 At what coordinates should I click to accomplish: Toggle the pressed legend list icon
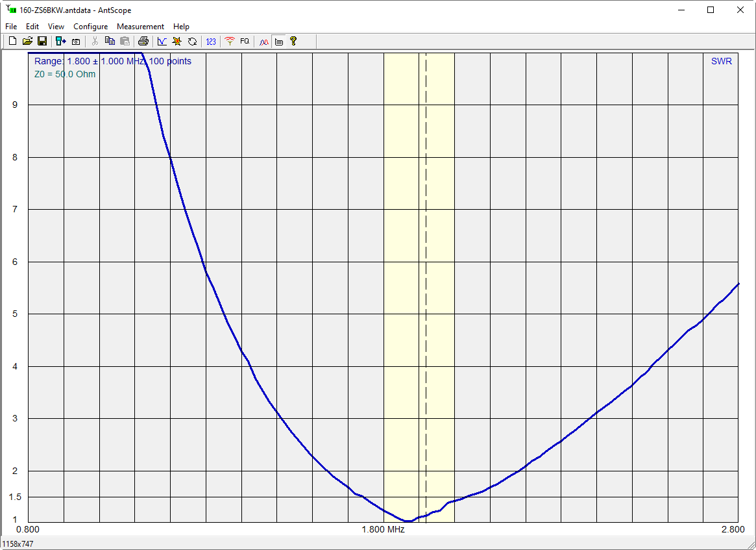coord(278,42)
